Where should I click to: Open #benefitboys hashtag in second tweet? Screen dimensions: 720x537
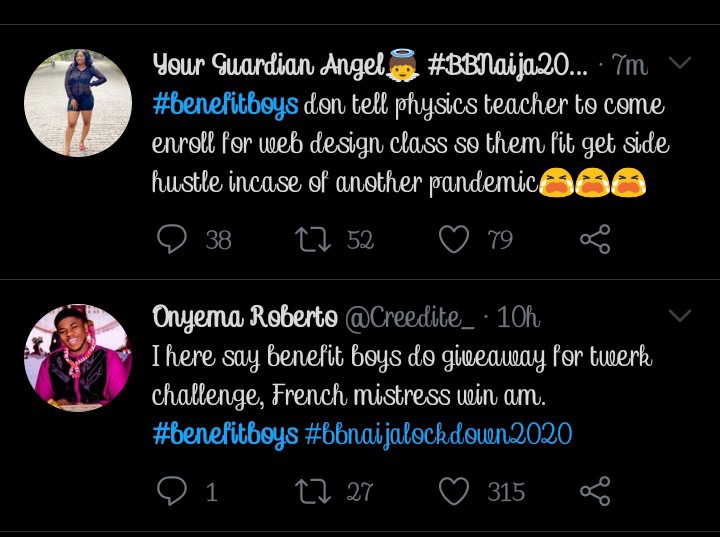pos(225,435)
